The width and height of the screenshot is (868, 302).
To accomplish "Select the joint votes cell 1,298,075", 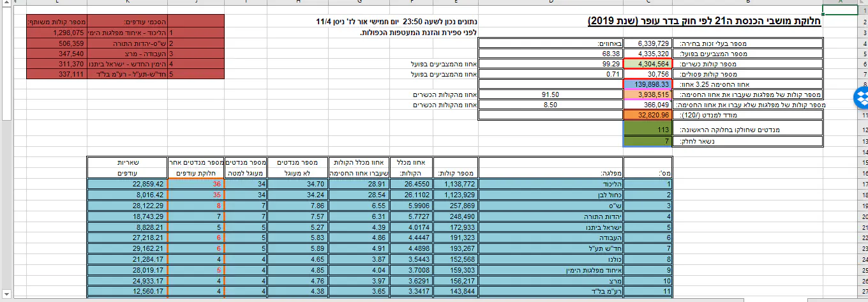I will coord(57,32).
